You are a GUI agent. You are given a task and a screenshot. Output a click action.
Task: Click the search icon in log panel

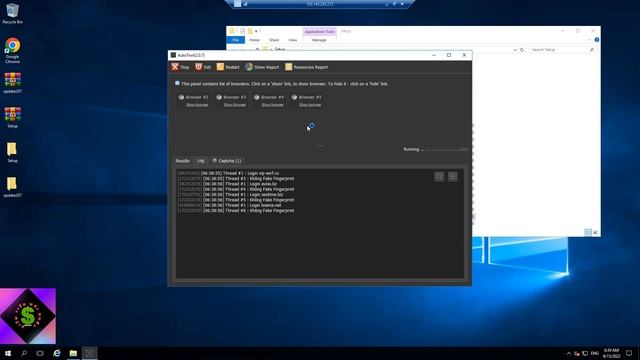pyautogui.click(x=439, y=177)
